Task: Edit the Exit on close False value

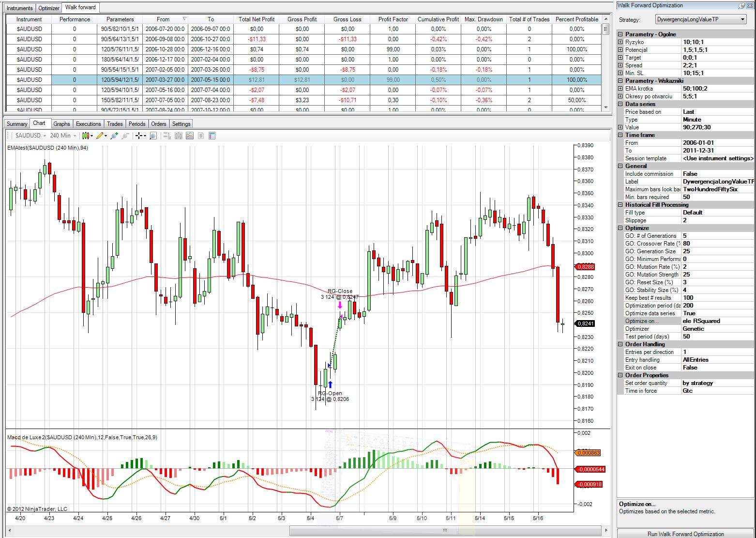Action: [x=718, y=368]
